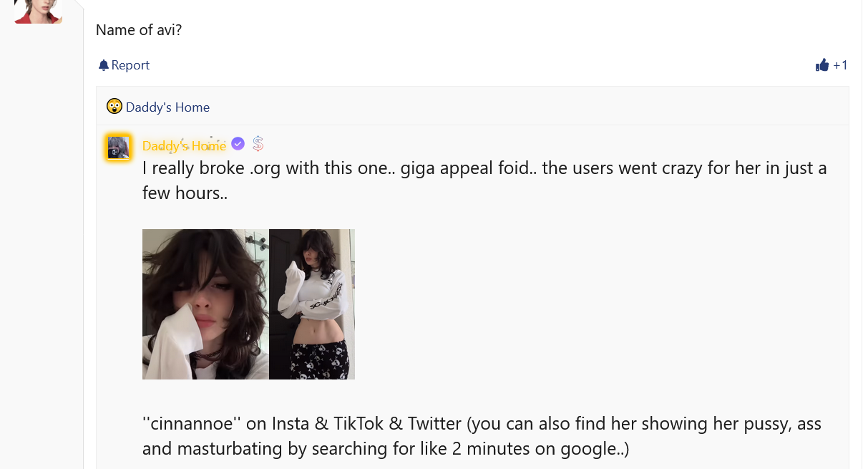
Task: Click the yellow Daddy's Home username
Action: point(185,145)
